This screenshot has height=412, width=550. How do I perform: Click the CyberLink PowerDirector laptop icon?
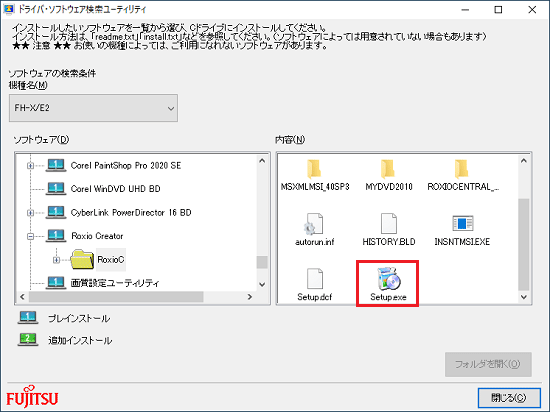point(56,212)
